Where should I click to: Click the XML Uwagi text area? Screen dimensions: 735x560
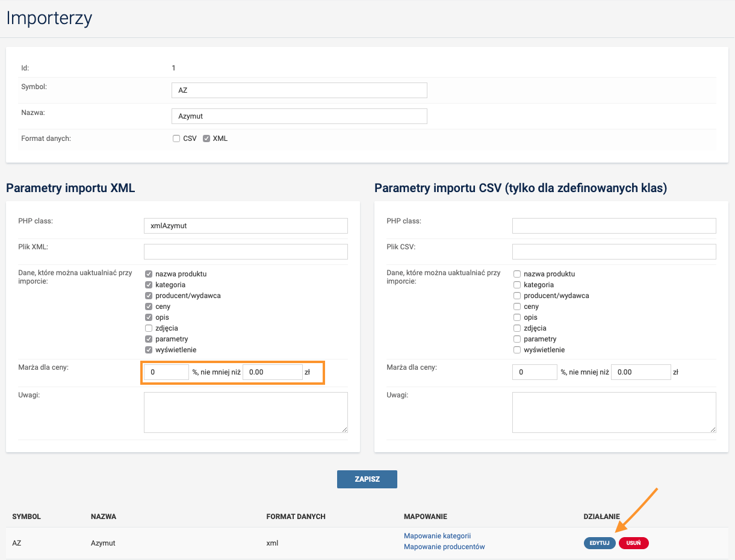coord(246,412)
